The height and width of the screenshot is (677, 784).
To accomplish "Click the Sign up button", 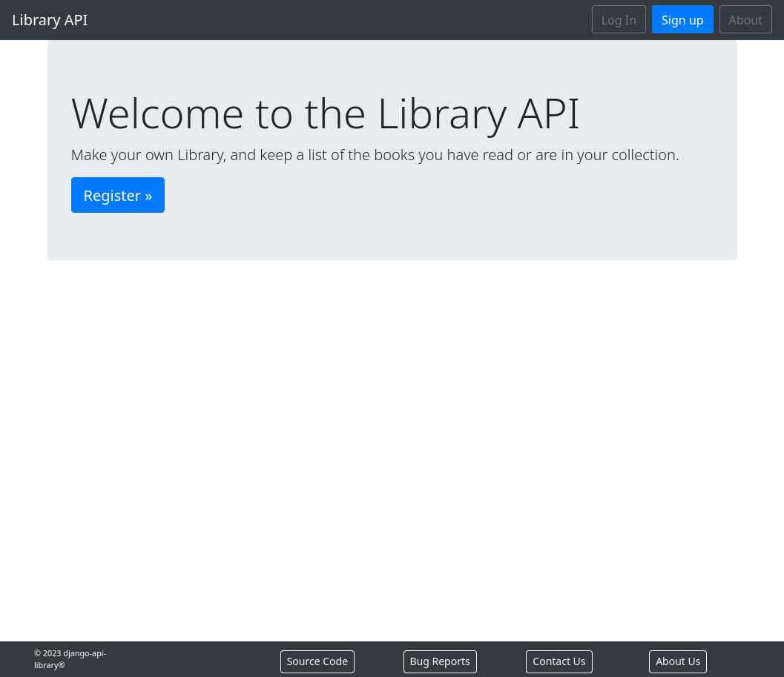I will pyautogui.click(x=682, y=19).
